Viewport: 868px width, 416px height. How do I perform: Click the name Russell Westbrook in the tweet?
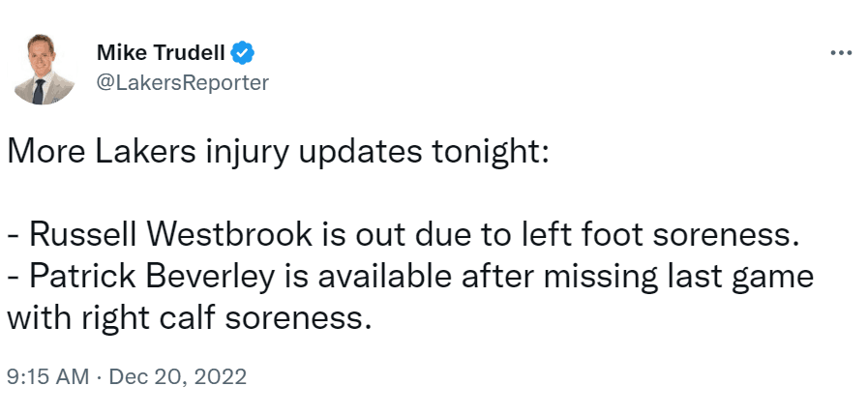click(170, 234)
